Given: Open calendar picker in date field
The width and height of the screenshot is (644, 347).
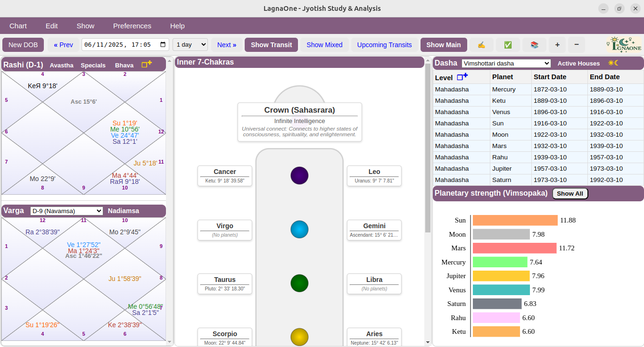Looking at the screenshot, I should 163,45.
